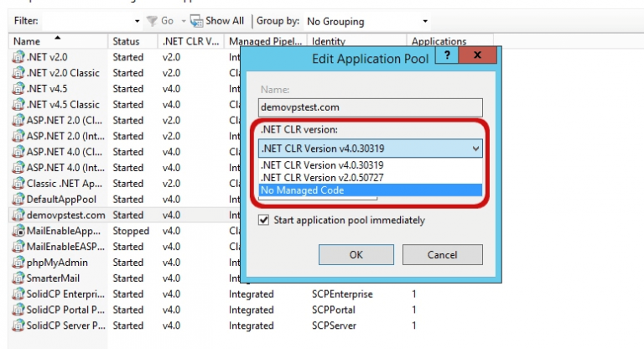The width and height of the screenshot is (644, 349).
Task: Click the Go filter funnel icon
Action: [152, 21]
